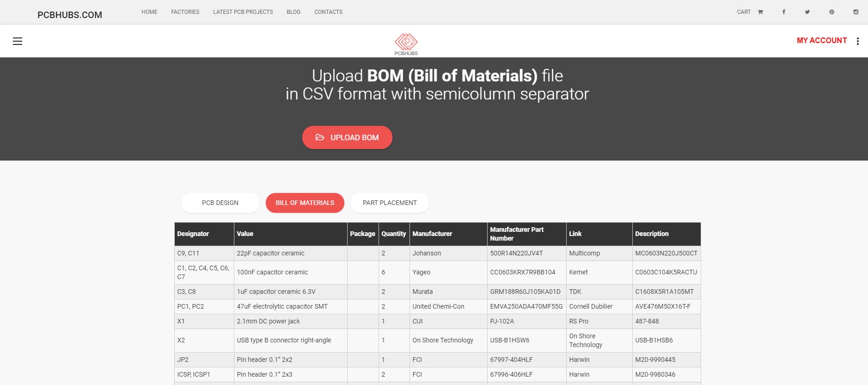Image resolution: width=868 pixels, height=385 pixels.
Task: Click the Quantity column header
Action: (394, 234)
